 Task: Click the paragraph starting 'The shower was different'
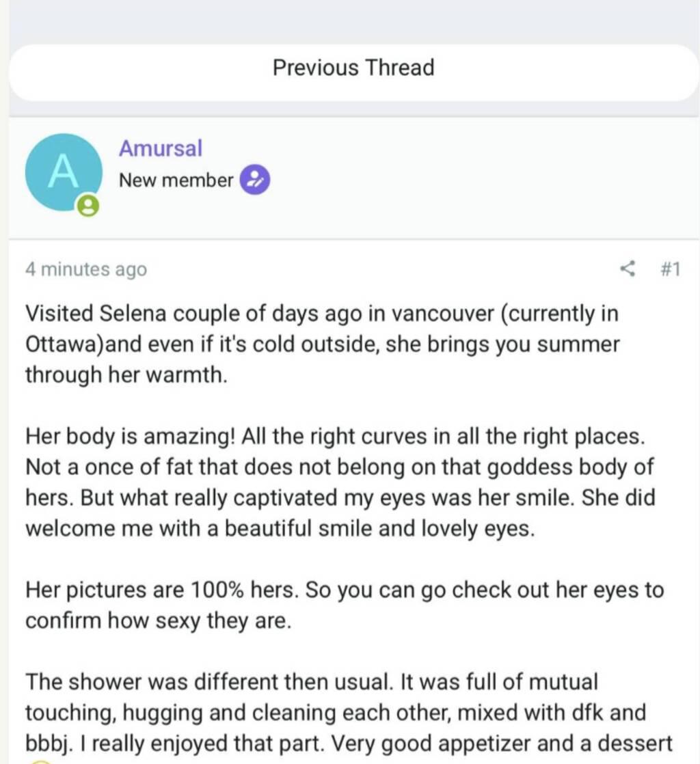pyautogui.click(x=340, y=713)
